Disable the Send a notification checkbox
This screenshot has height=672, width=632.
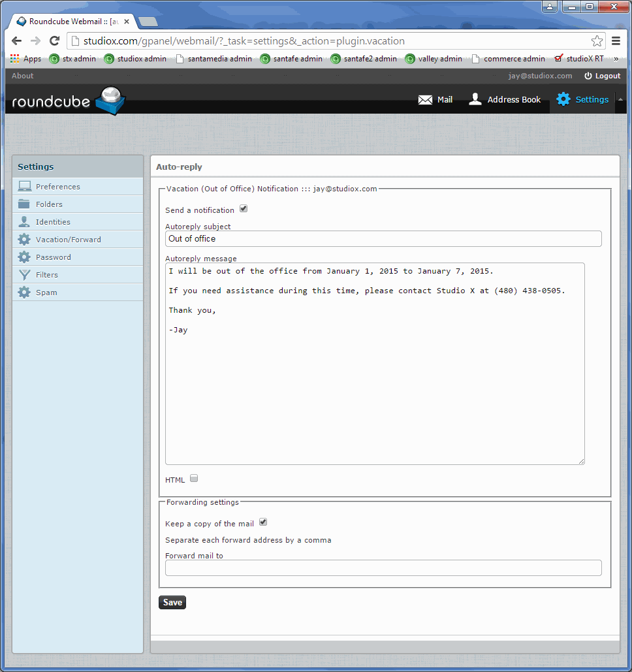[x=244, y=208]
